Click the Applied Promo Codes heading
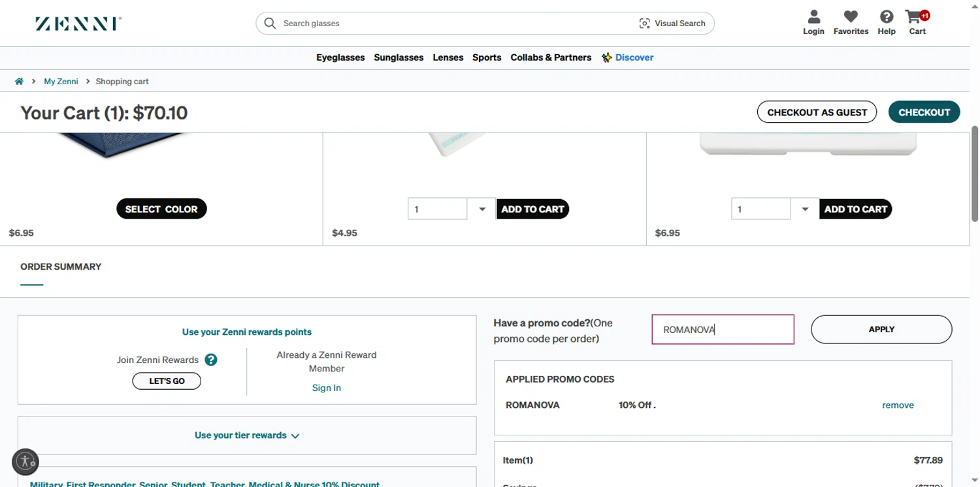 tap(560, 379)
